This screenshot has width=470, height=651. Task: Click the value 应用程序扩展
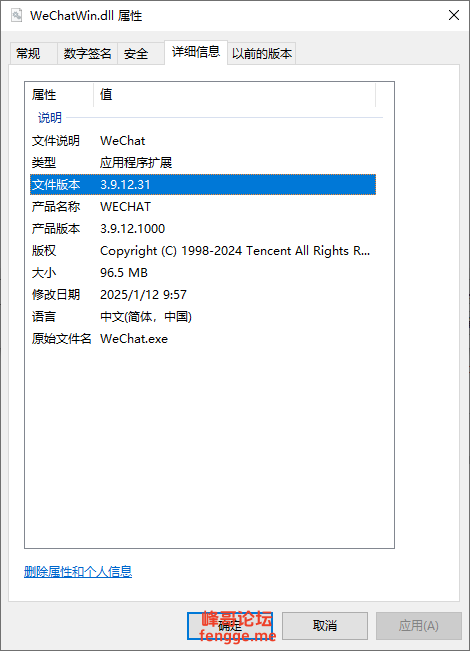pos(136,162)
